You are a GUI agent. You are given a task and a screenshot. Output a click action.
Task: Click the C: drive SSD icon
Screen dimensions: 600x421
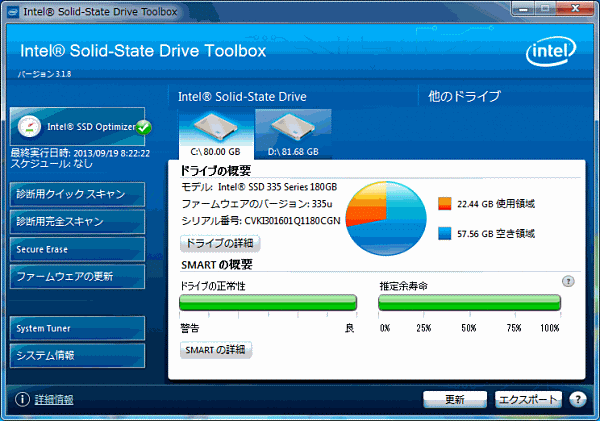pos(215,127)
